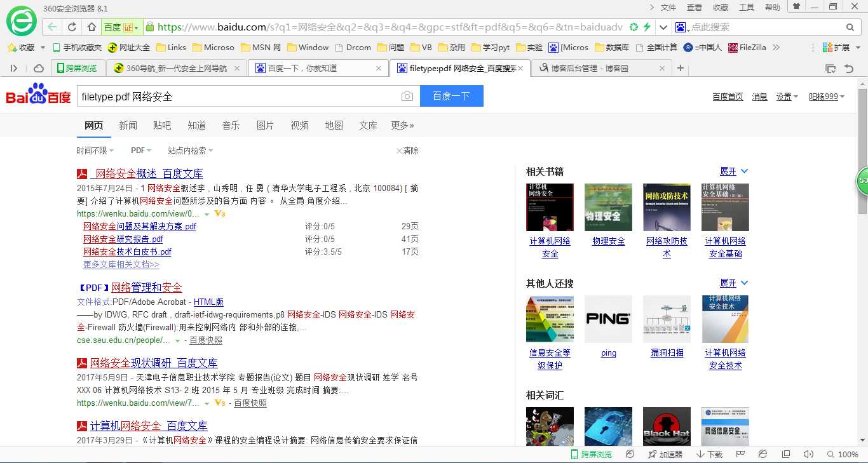Click the 清除 filter clear link
868x463 pixels.
pos(407,151)
